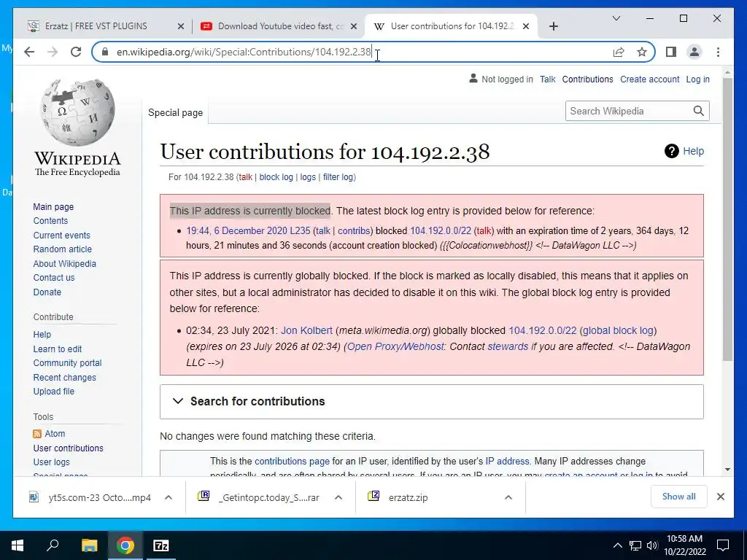747x560 pixels.
Task: Close the downloads bar
Action: tap(720, 497)
